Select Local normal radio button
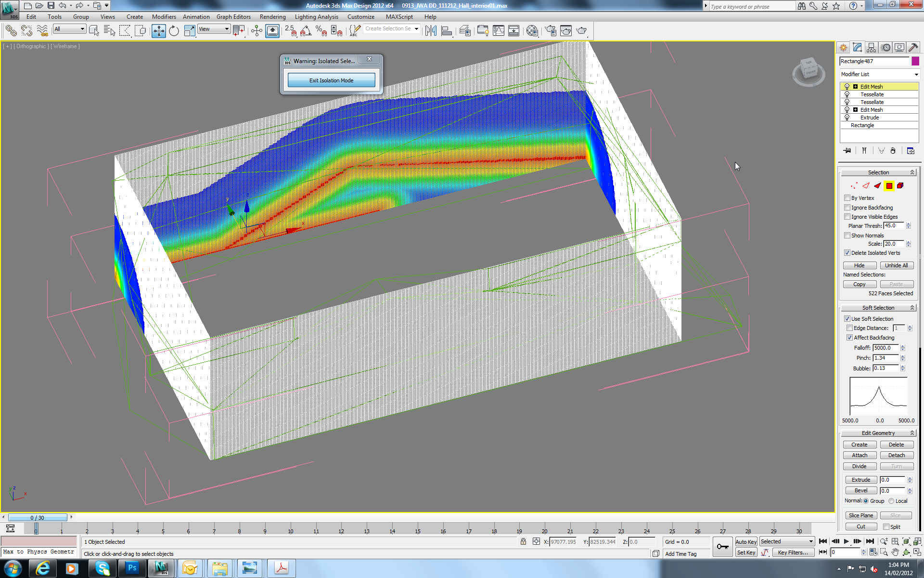Image resolution: width=924 pixels, height=578 pixels. click(x=891, y=501)
